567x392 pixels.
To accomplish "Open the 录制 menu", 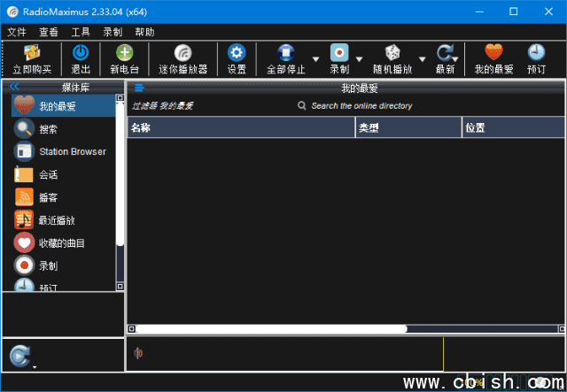I will 113,32.
